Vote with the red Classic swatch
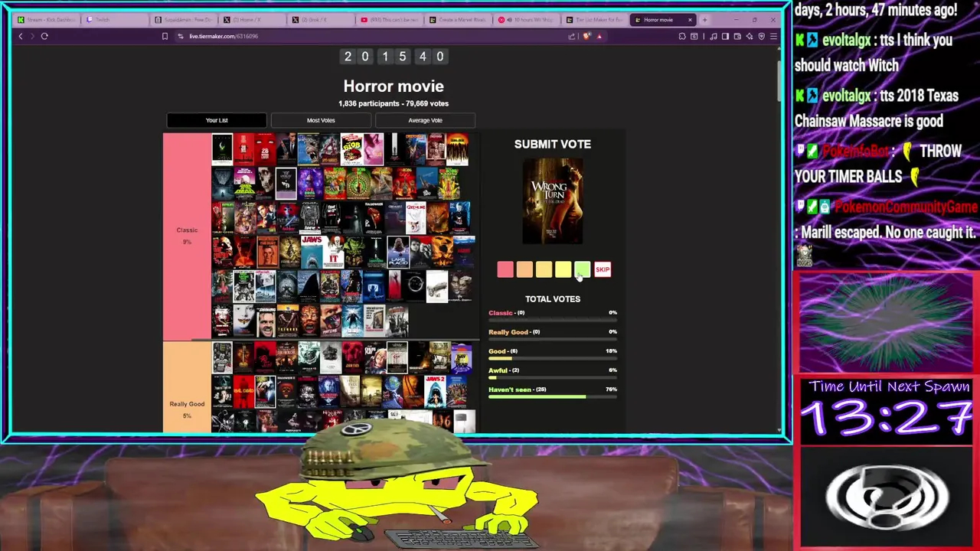 point(505,269)
